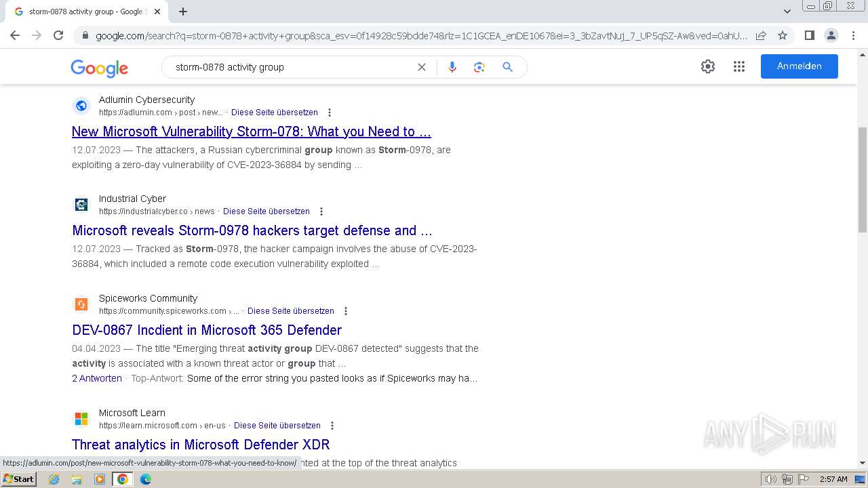The width and height of the screenshot is (868, 488).
Task: Open Chrome's three-dot menu
Action: click(x=853, y=35)
